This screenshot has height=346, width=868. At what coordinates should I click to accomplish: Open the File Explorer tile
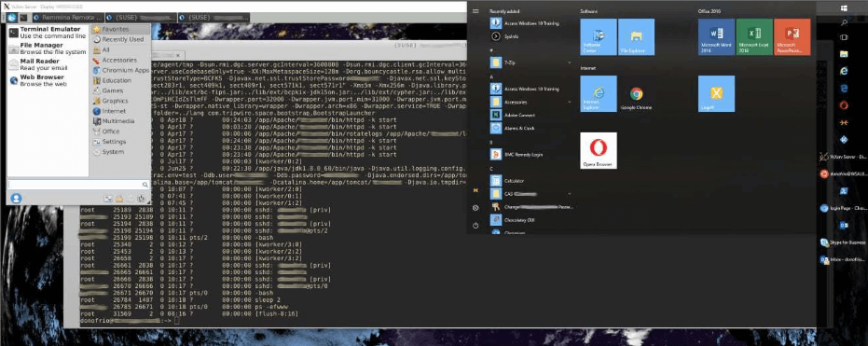tap(636, 36)
